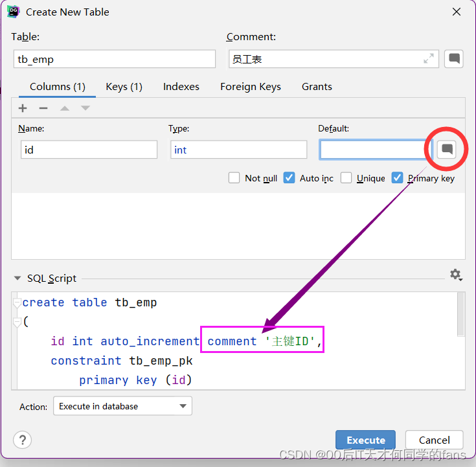The image size is (476, 467).
Task: Expand the table Comment field with the arrows icon
Action: 429,58
